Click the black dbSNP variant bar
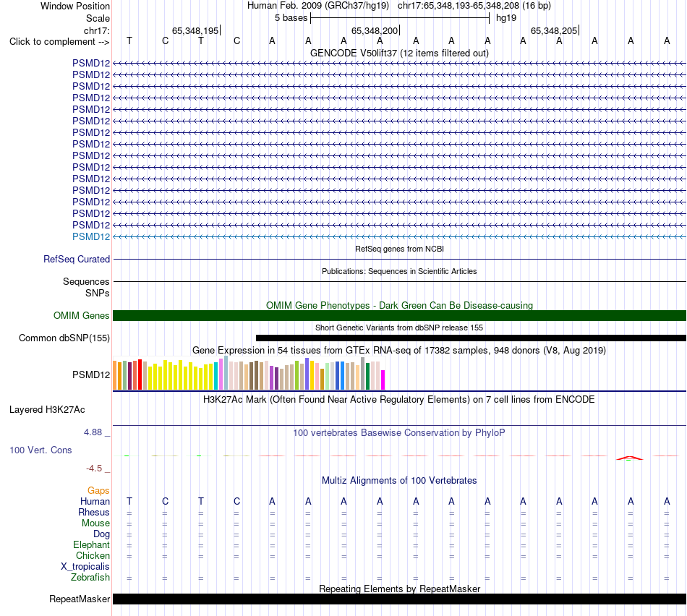This screenshot has height=616, width=687. point(471,338)
